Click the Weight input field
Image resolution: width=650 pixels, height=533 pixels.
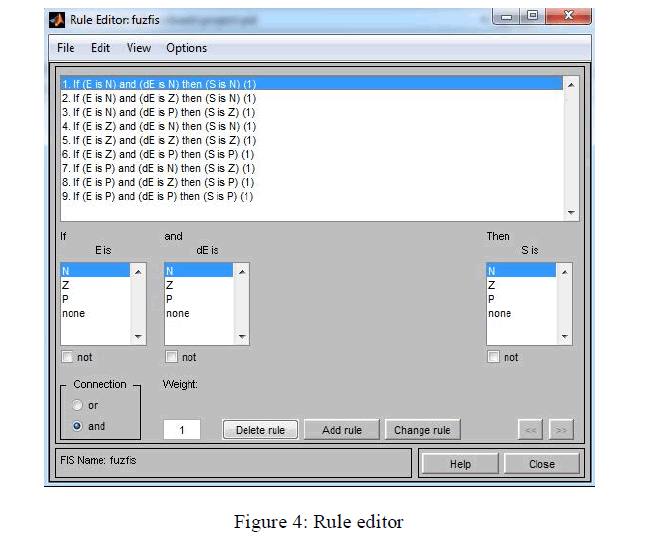click(182, 430)
